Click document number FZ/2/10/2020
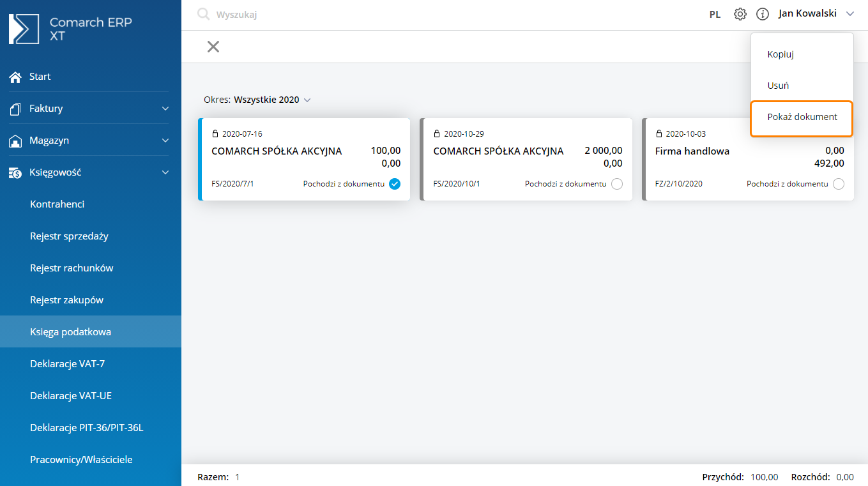 679,184
